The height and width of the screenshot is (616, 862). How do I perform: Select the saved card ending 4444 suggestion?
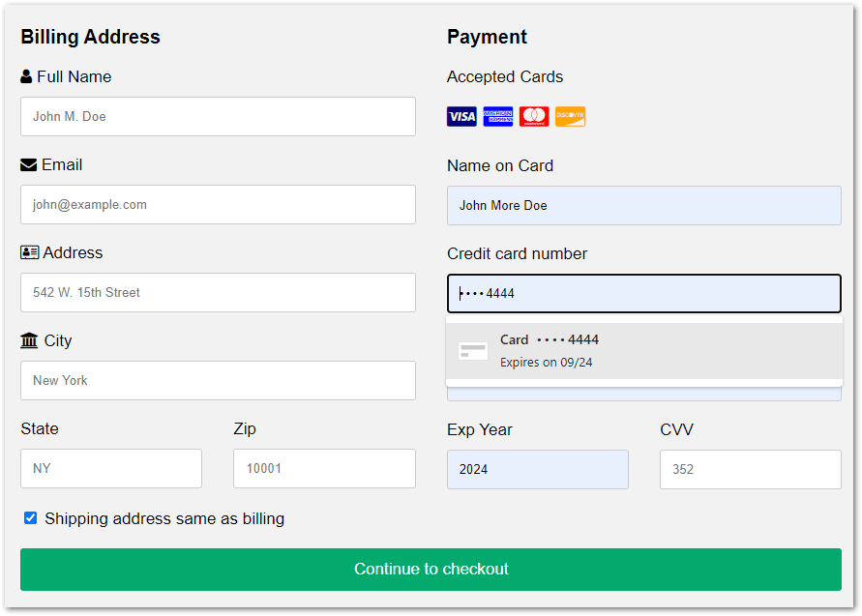coord(643,351)
